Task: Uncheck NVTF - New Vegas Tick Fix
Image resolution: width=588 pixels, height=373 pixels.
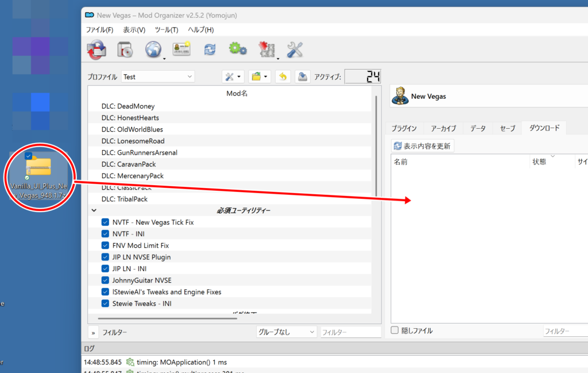Action: click(x=105, y=222)
